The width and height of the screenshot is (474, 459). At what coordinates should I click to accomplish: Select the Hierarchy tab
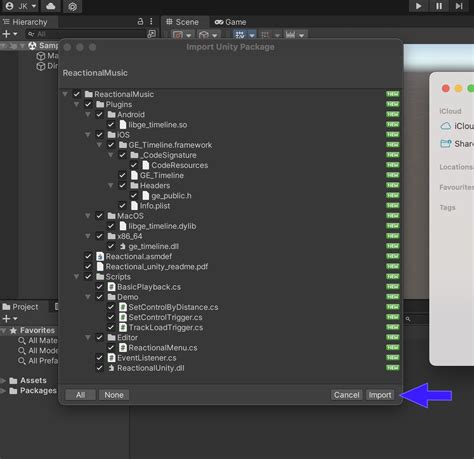[29, 22]
